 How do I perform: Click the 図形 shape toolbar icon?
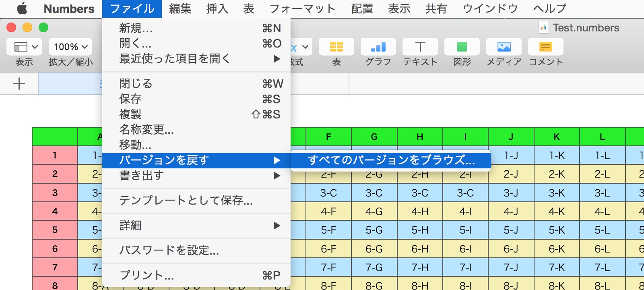462,47
